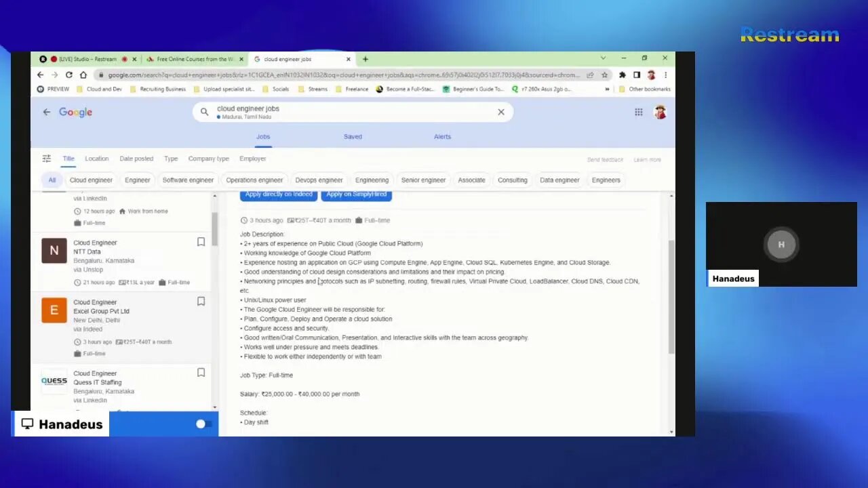Open the Socials bookmark folder
Image resolution: width=868 pixels, height=488 pixels.
click(275, 89)
